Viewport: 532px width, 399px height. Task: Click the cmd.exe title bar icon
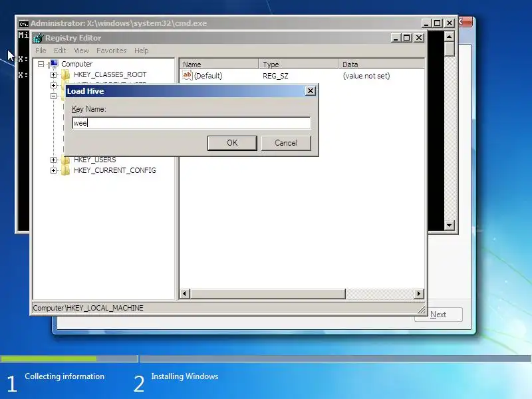click(x=23, y=24)
